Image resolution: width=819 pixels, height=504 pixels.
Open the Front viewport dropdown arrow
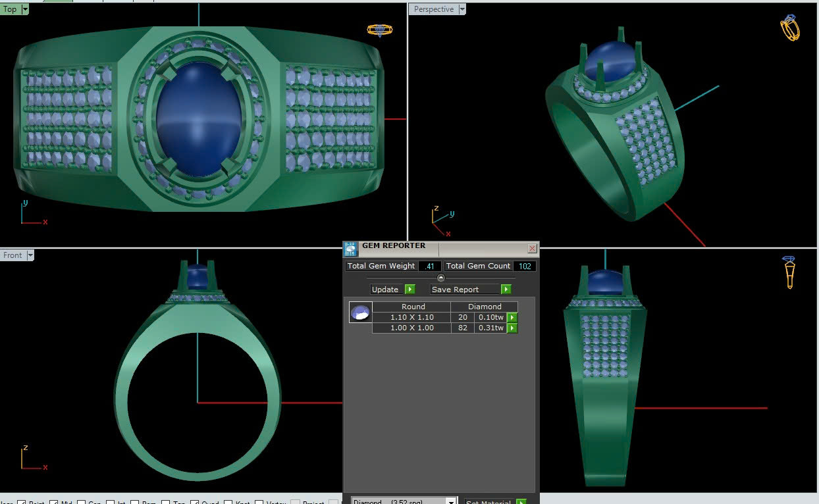[30, 255]
